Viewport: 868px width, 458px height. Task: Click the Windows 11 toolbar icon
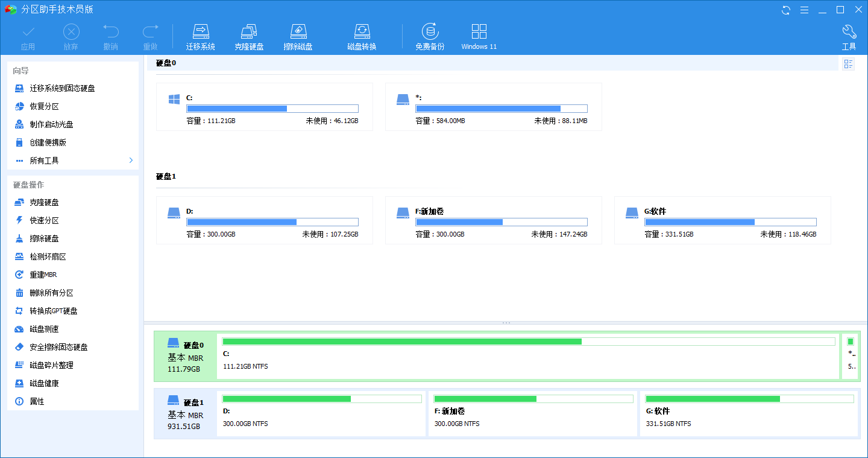(479, 37)
